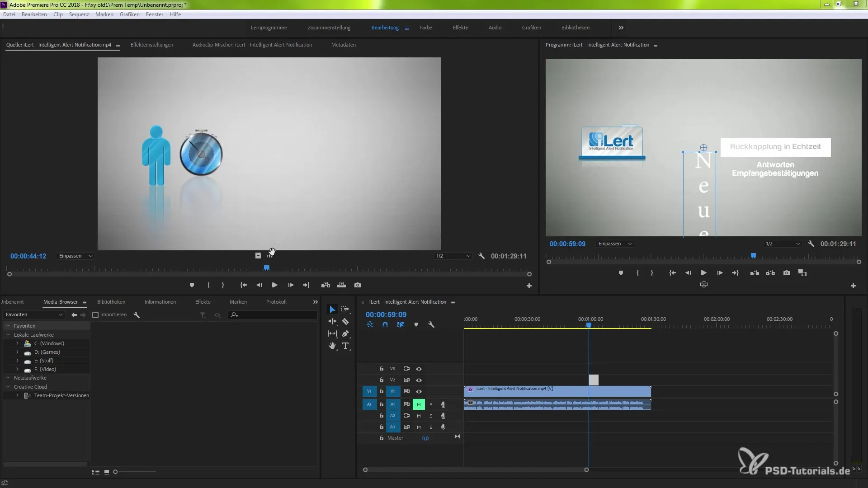Select the Slip tool

pyautogui.click(x=332, y=334)
